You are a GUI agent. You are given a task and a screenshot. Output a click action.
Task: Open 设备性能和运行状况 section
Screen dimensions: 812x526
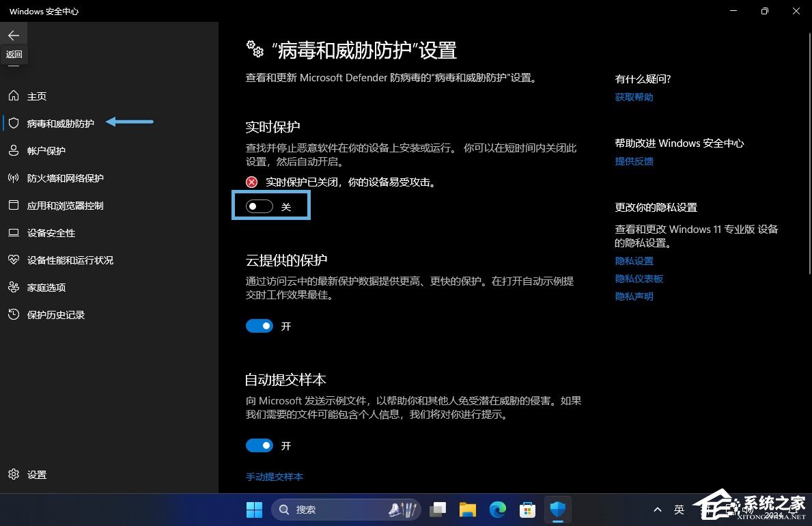click(x=70, y=260)
